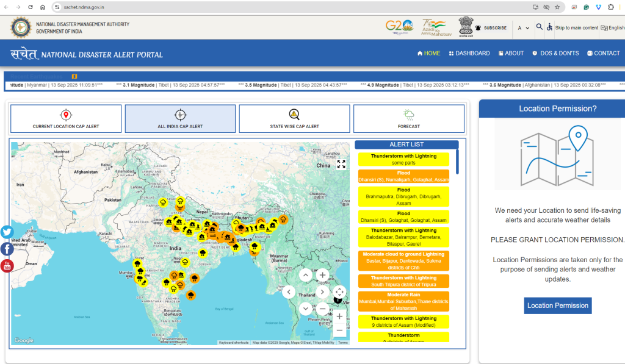Open the search magnifier icon
The height and width of the screenshot is (364, 625).
pos(540,27)
